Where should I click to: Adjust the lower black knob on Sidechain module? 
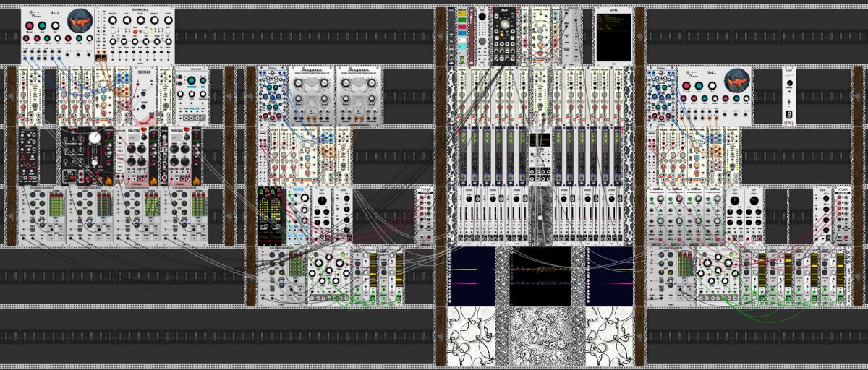143,107
